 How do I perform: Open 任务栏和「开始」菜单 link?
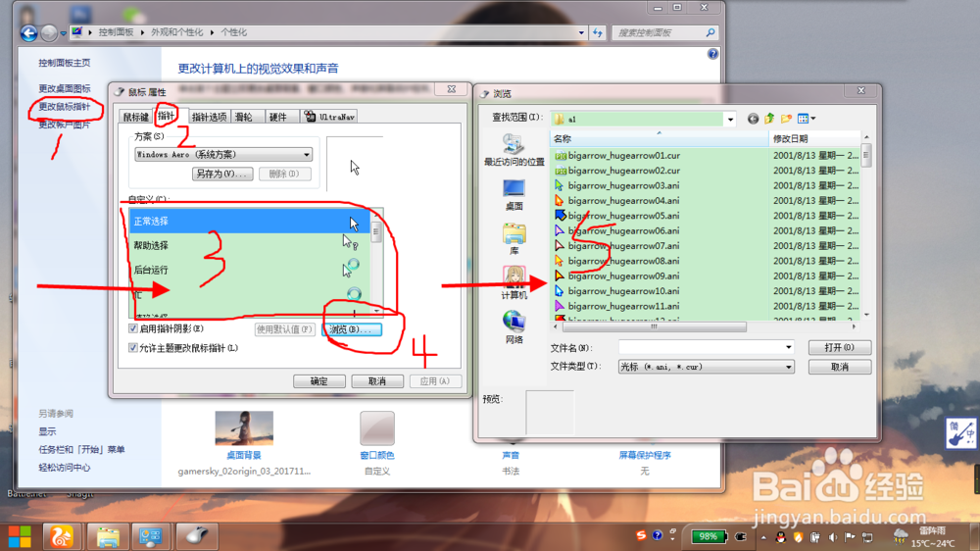(82, 449)
